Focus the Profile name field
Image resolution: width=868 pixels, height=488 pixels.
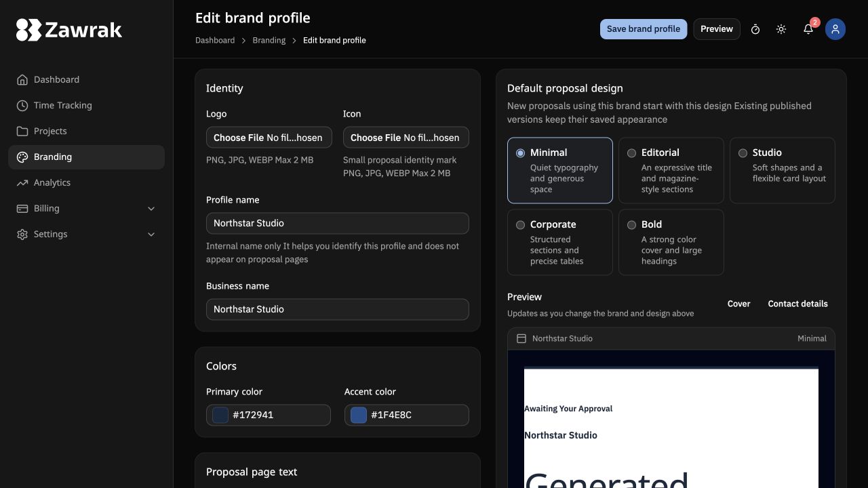338,223
